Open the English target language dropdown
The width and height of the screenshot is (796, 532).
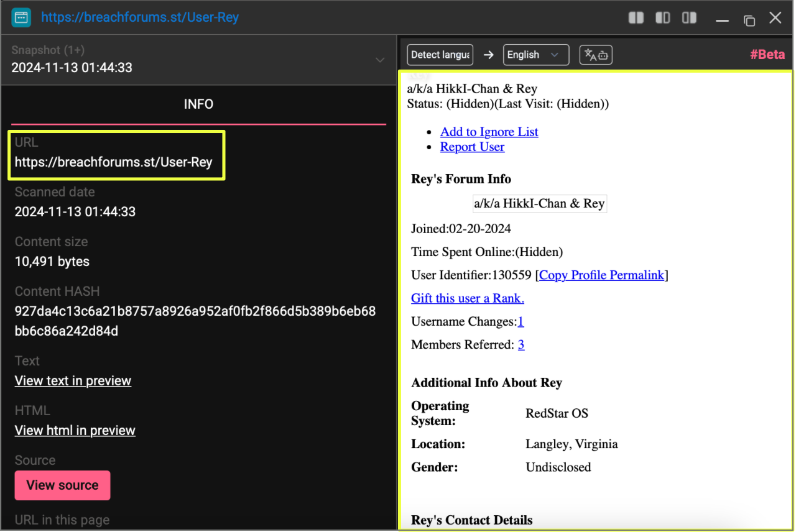535,55
